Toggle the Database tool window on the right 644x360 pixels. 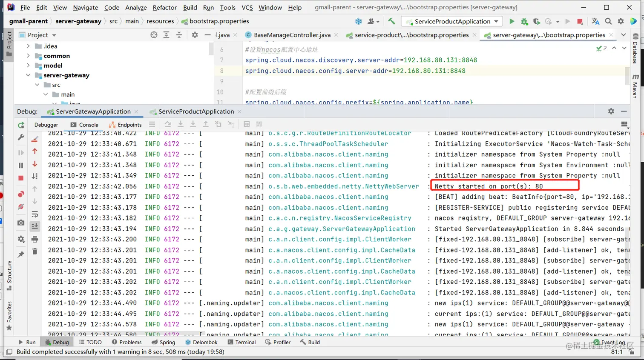(x=635, y=49)
